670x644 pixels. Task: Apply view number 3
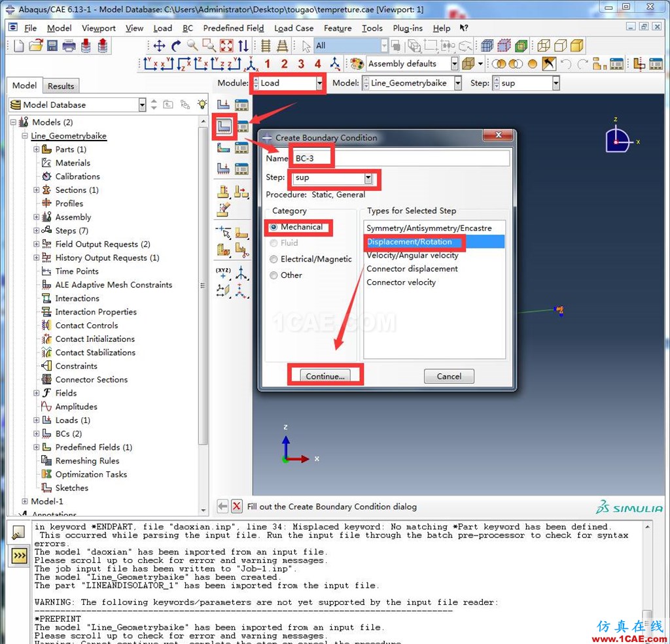point(301,64)
